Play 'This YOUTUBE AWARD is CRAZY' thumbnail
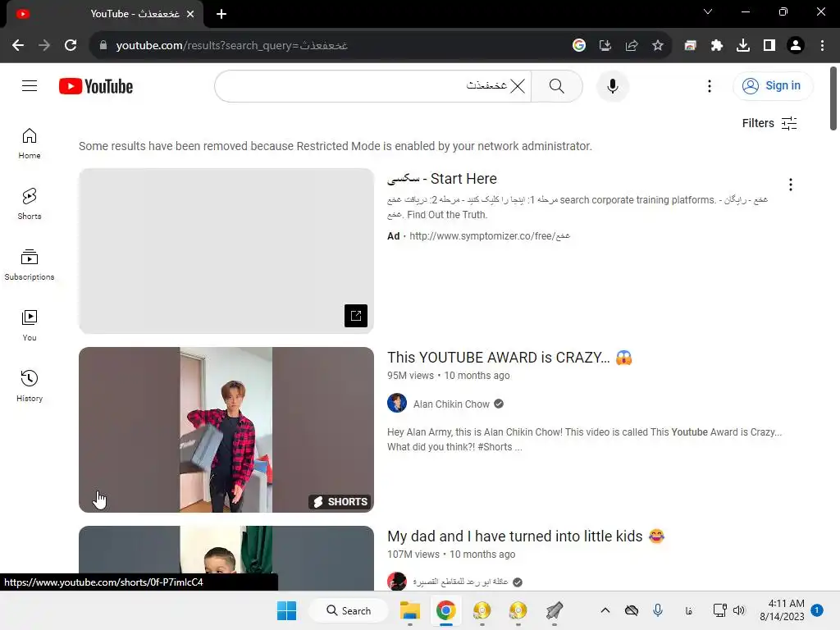 (226, 430)
